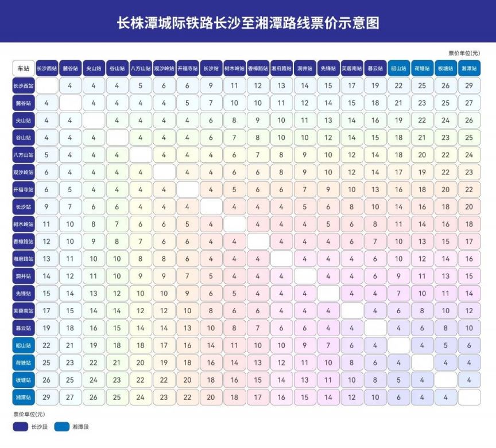Click the light blue 湘潭段 legend swatch
Image resolution: width=496 pixels, height=448 pixels.
61,427
